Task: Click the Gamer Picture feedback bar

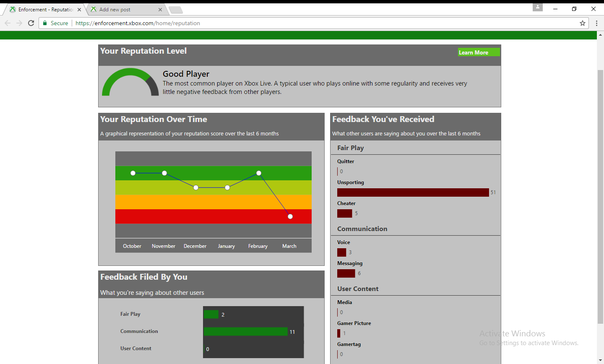Action: (x=339, y=333)
